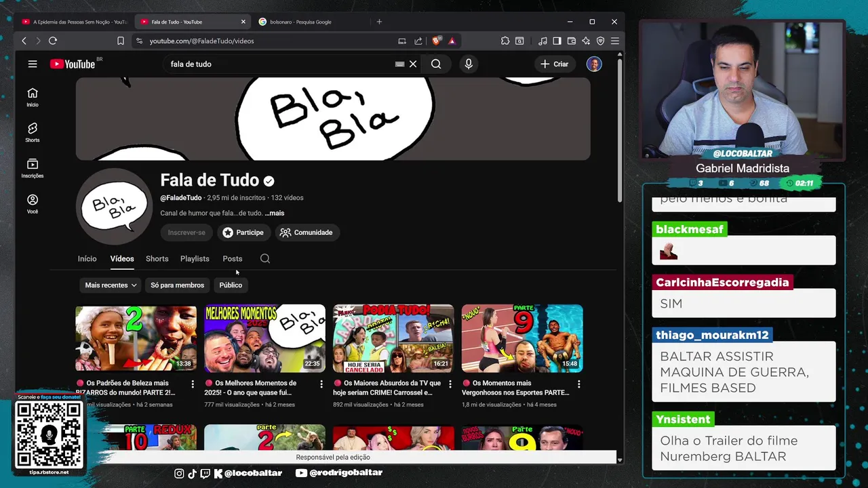Click the Criar button

coord(554,64)
